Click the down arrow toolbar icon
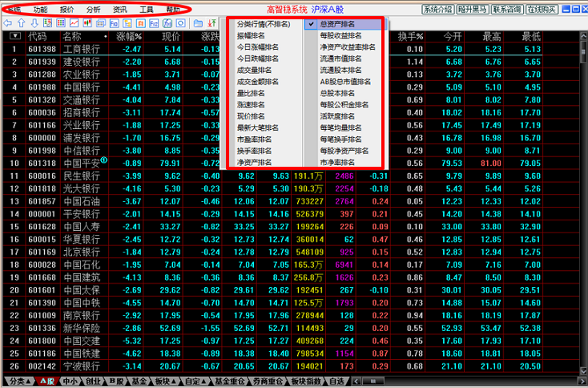This screenshot has width=588, height=388. (x=34, y=23)
